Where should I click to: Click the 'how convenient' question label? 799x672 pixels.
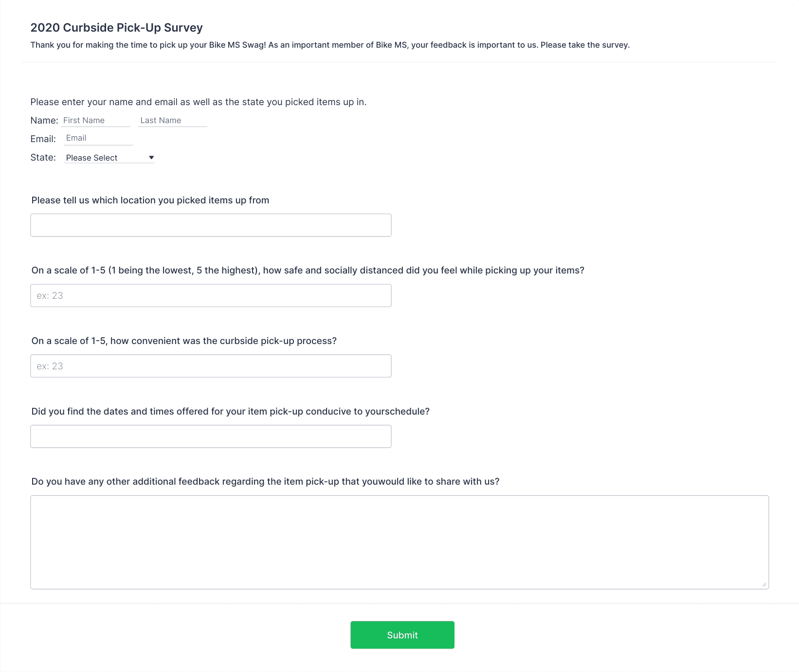point(184,341)
